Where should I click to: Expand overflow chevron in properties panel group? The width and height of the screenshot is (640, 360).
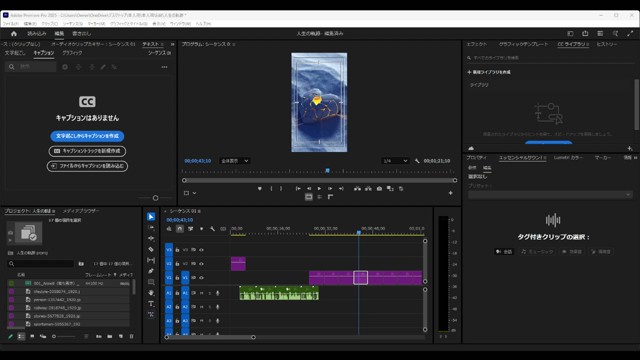point(636,158)
